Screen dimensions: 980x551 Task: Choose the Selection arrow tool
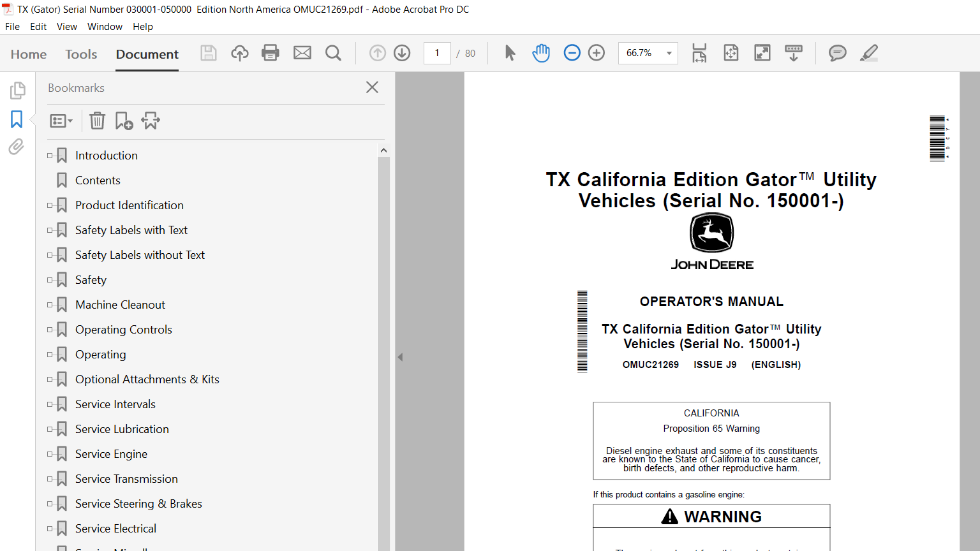click(510, 53)
